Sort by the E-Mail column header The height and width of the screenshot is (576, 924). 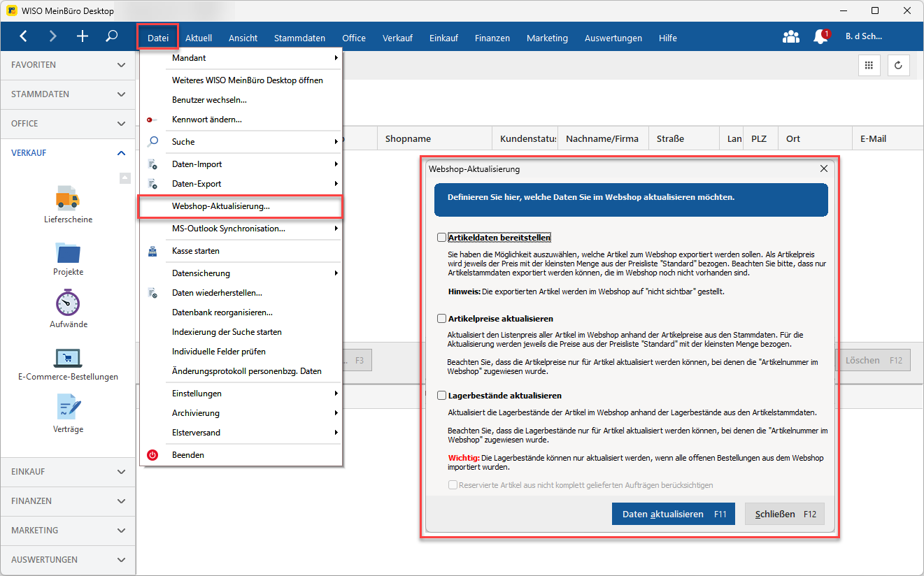point(887,138)
